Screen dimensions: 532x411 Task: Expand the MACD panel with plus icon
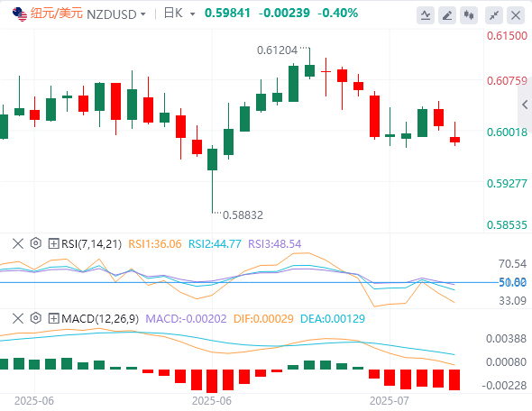point(53,318)
